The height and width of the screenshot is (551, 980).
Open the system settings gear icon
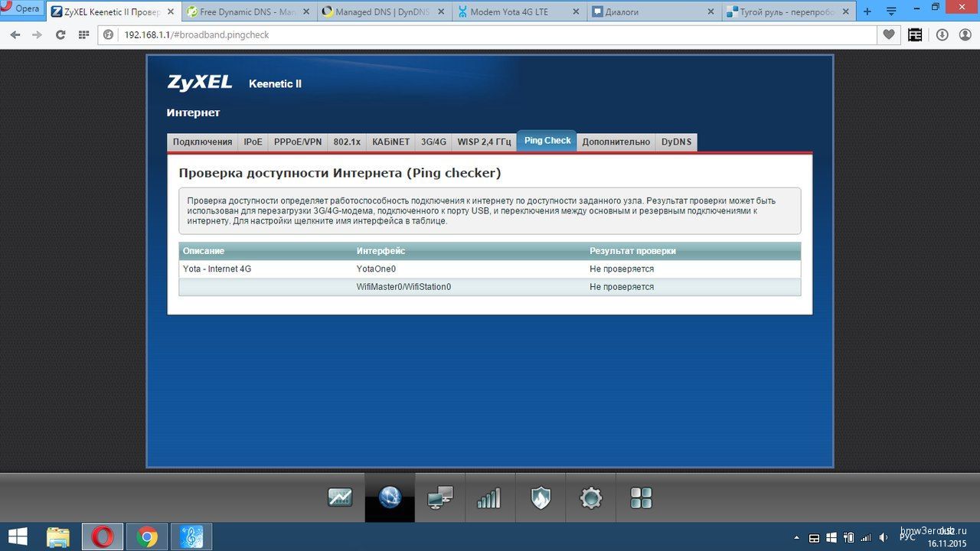point(591,498)
